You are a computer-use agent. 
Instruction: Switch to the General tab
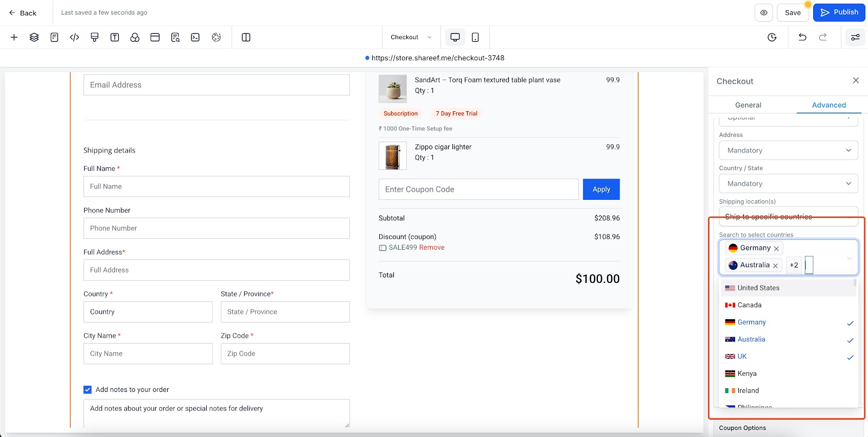pyautogui.click(x=748, y=105)
